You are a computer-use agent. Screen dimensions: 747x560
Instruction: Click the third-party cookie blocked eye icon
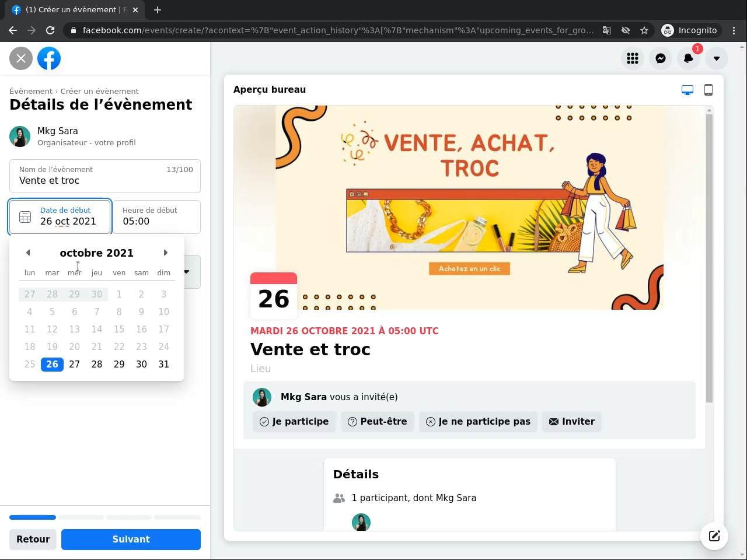pyautogui.click(x=626, y=30)
